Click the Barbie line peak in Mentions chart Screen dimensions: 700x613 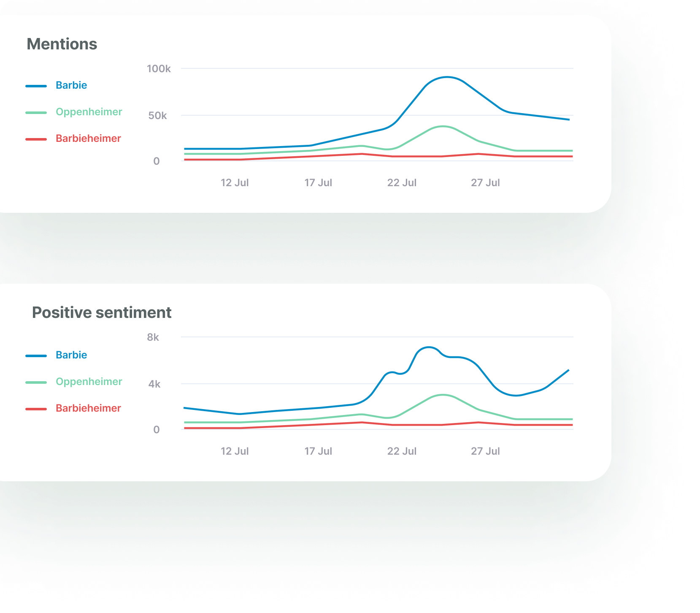(x=447, y=77)
